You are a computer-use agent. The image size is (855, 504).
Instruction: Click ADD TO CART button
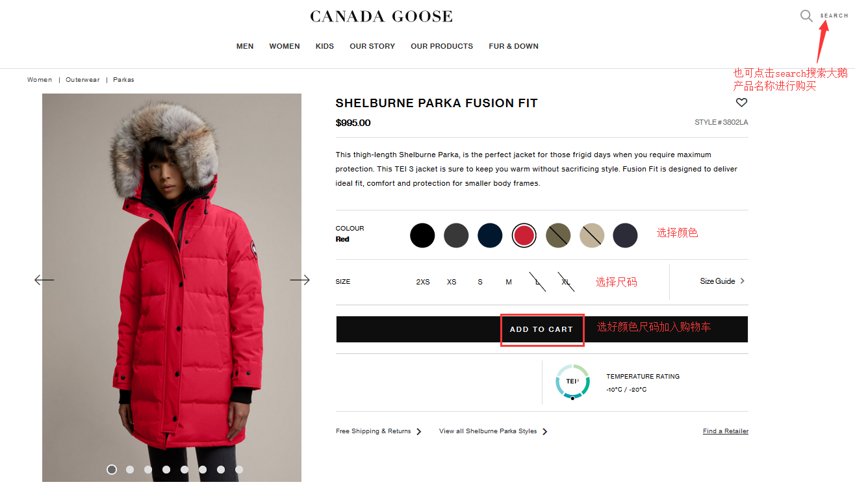coord(542,329)
